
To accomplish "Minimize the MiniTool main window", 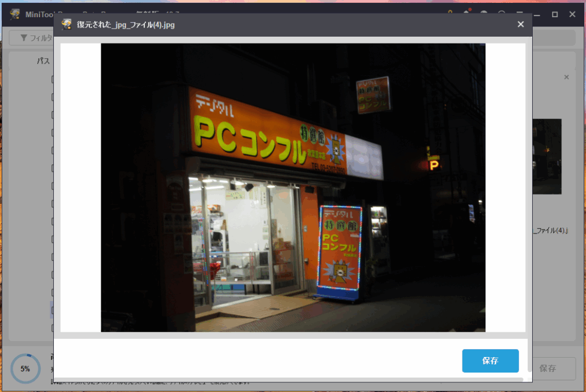I will [537, 14].
